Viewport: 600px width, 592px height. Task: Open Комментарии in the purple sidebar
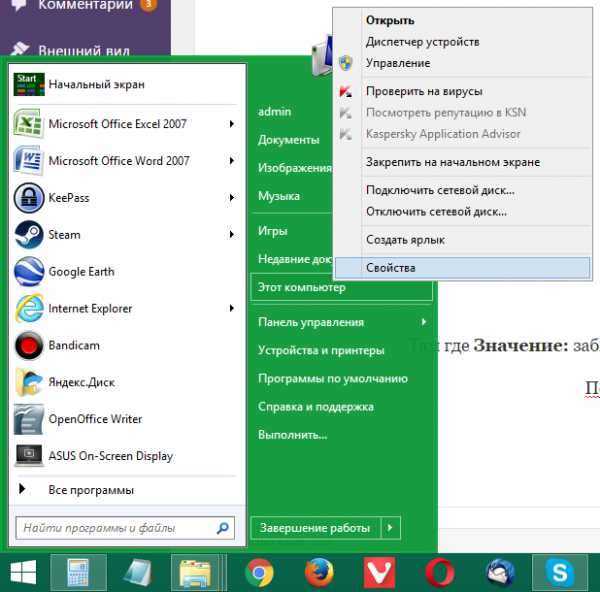click(x=86, y=5)
